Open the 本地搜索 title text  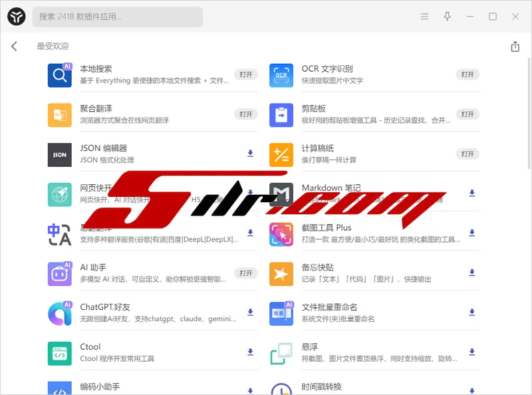[x=96, y=69]
